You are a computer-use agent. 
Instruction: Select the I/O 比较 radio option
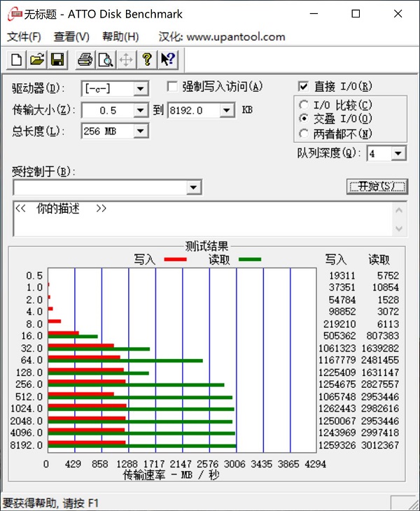(303, 105)
